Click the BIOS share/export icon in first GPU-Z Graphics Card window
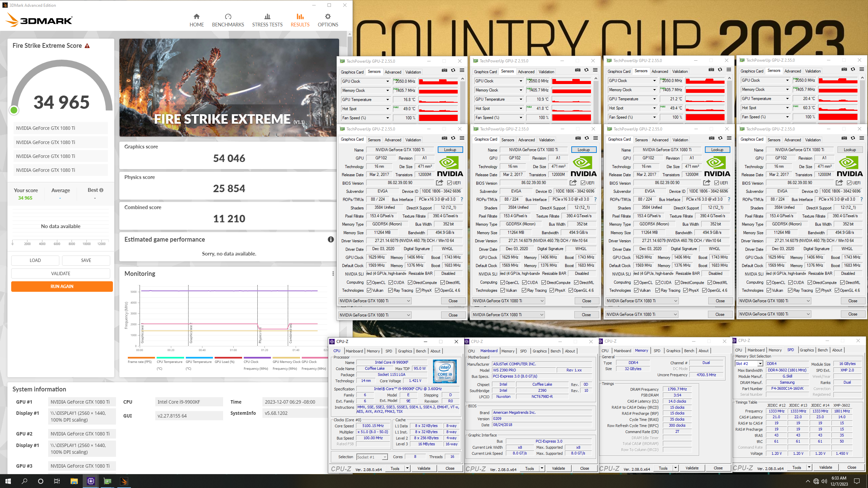Image resolution: width=868 pixels, height=488 pixels. pos(439,183)
